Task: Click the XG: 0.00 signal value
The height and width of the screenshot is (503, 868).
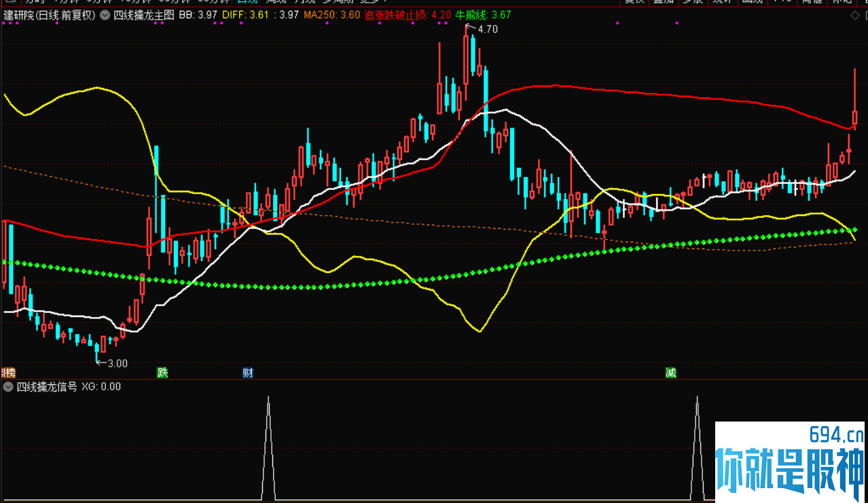Action: click(101, 387)
